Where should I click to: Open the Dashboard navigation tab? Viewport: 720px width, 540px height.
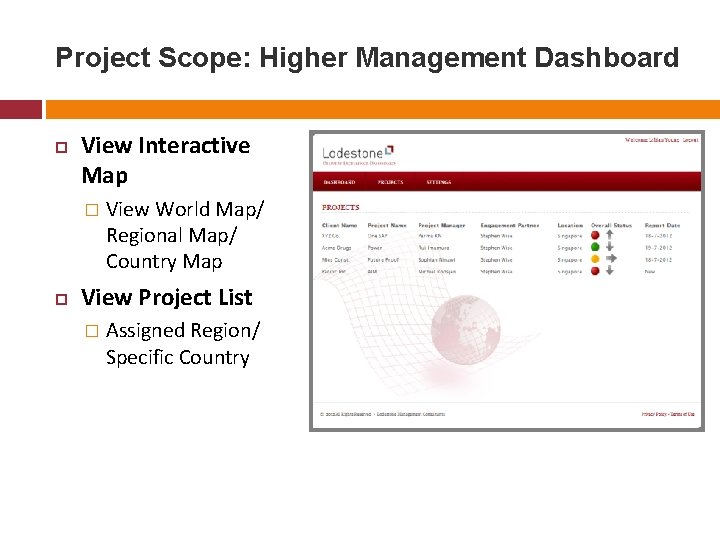pyautogui.click(x=339, y=182)
